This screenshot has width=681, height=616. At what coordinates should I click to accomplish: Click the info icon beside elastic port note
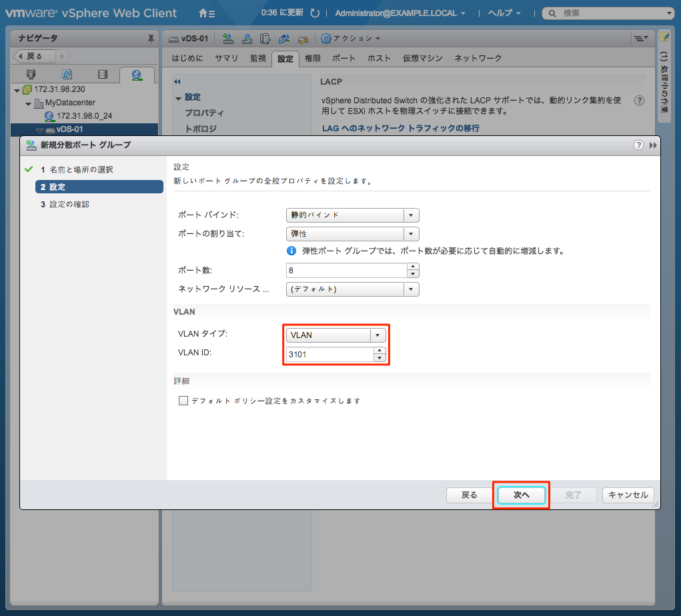click(291, 251)
